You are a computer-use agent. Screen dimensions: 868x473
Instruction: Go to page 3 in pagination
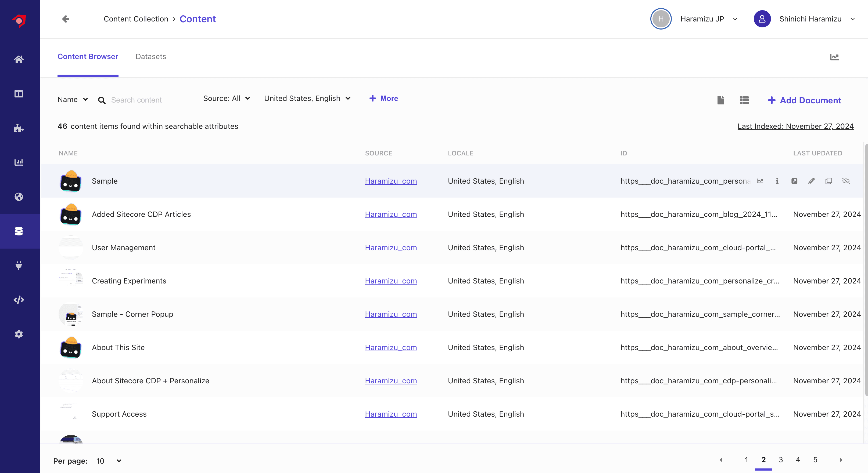[781, 460]
